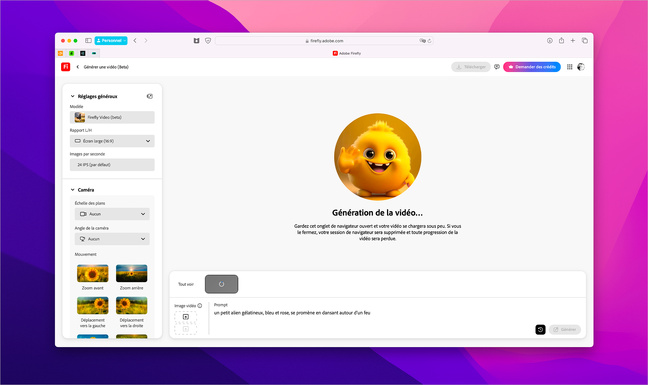Open the Personnel profile dropdown in Safari
Screen dimensions: 648x385
111,40
